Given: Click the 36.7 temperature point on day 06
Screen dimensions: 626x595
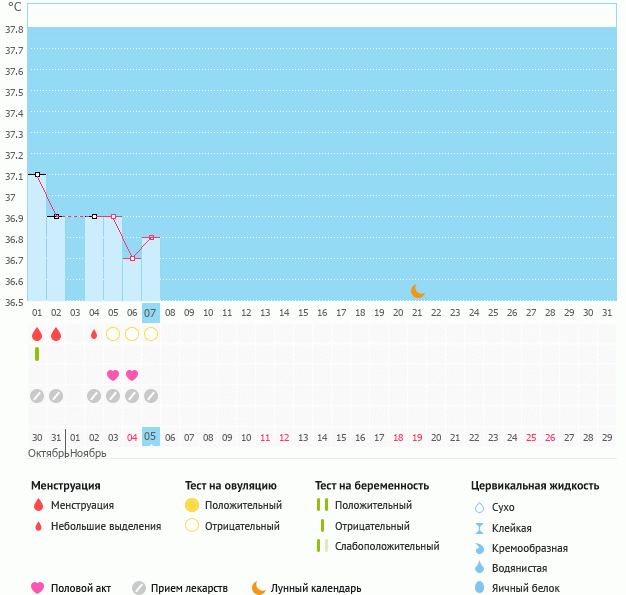Looking at the screenshot, I should (132, 258).
